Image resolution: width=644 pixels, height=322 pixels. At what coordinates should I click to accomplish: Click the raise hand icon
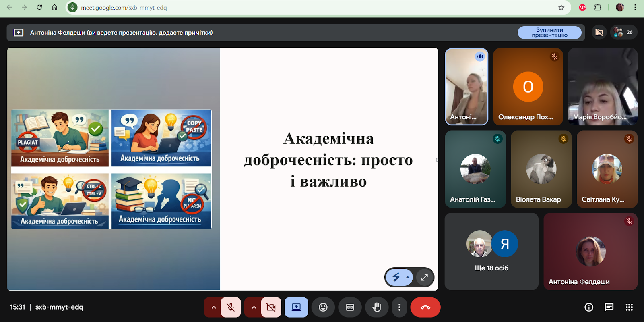tap(376, 307)
